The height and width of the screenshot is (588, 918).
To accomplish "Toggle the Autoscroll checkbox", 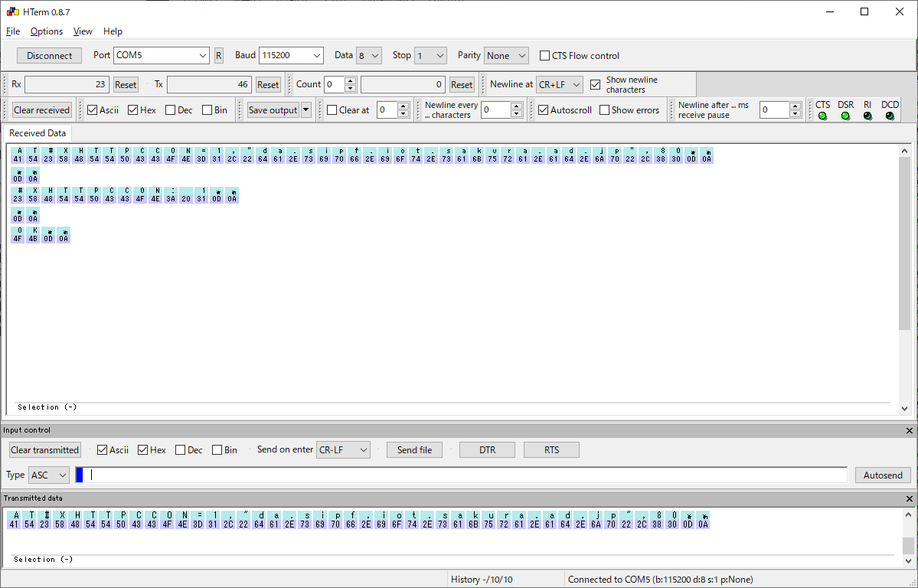I will pyautogui.click(x=543, y=110).
